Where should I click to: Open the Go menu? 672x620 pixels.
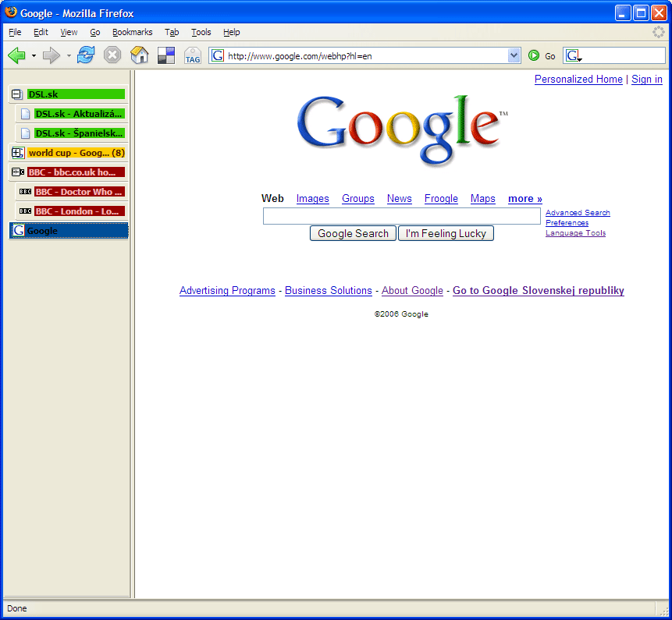click(94, 32)
